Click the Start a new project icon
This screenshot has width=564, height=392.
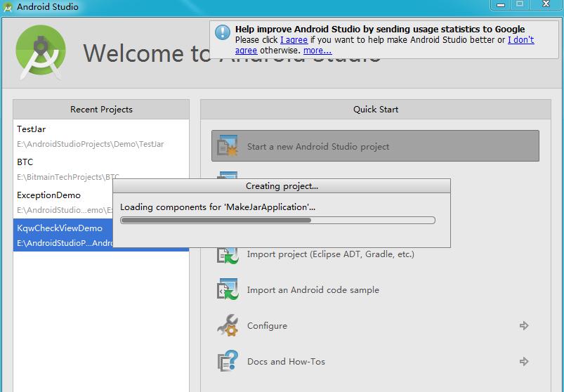point(228,145)
